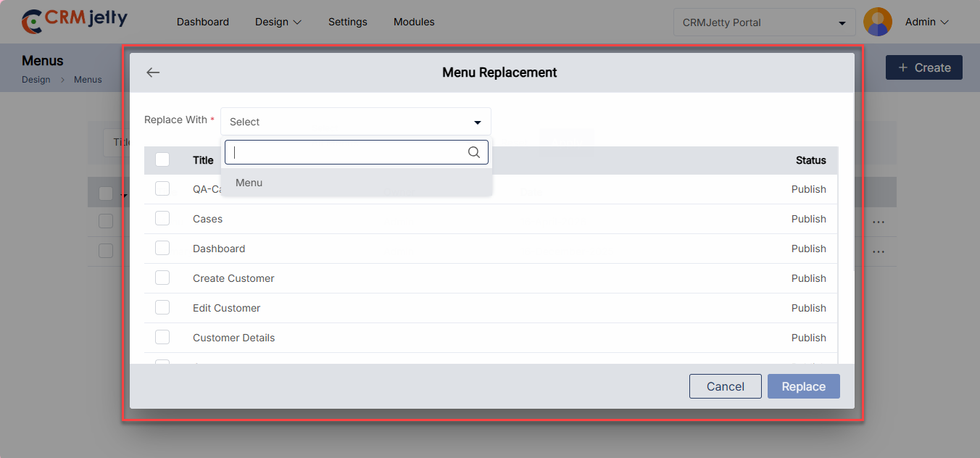
Task: Go to the Modules menu item
Action: tap(414, 22)
